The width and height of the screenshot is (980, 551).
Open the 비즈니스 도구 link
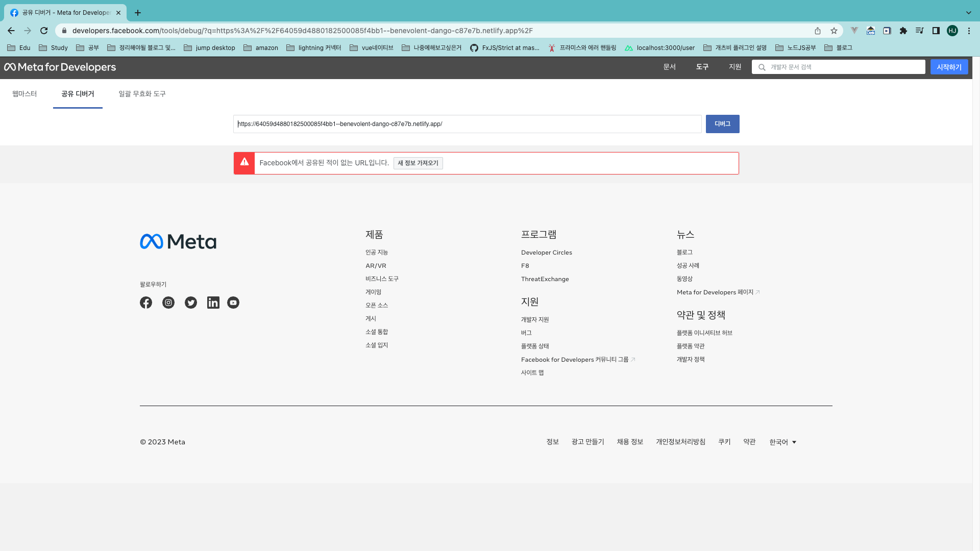(x=382, y=279)
